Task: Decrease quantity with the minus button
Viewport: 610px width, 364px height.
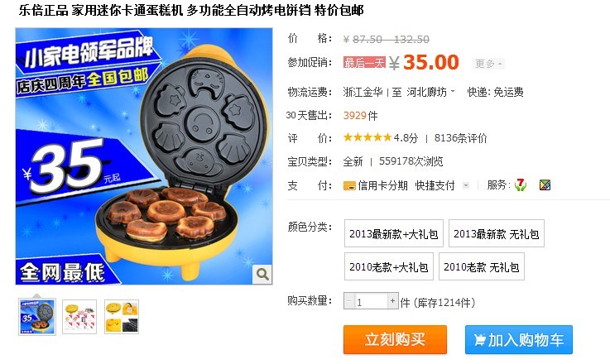Action: (348, 301)
